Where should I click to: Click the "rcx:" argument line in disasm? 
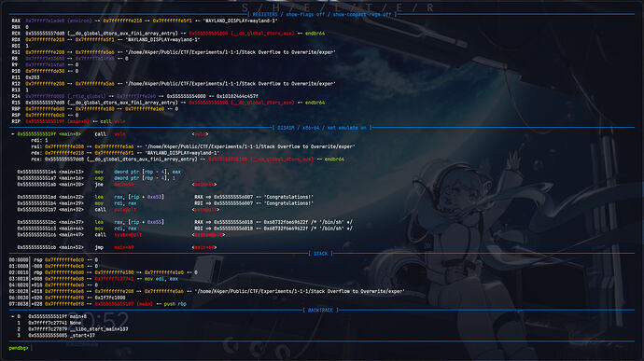188,160
